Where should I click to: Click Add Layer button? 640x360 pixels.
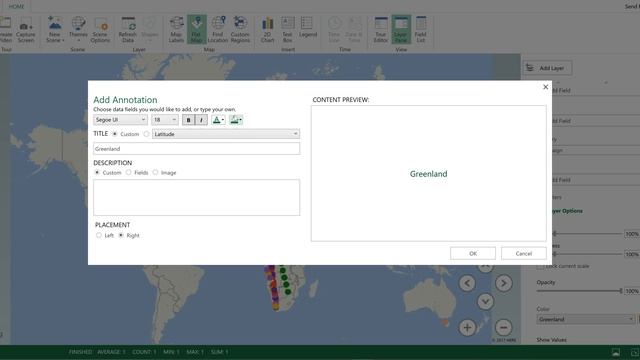[x=548, y=68]
